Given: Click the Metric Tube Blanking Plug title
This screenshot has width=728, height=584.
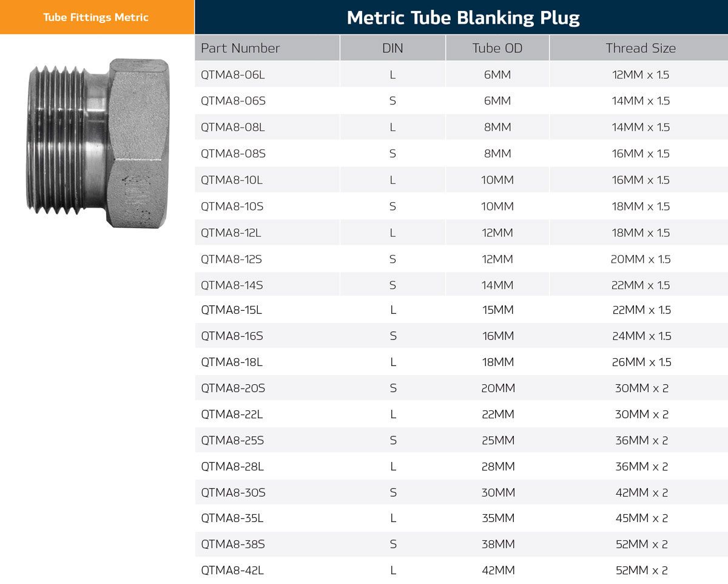Looking at the screenshot, I should pos(463,18).
